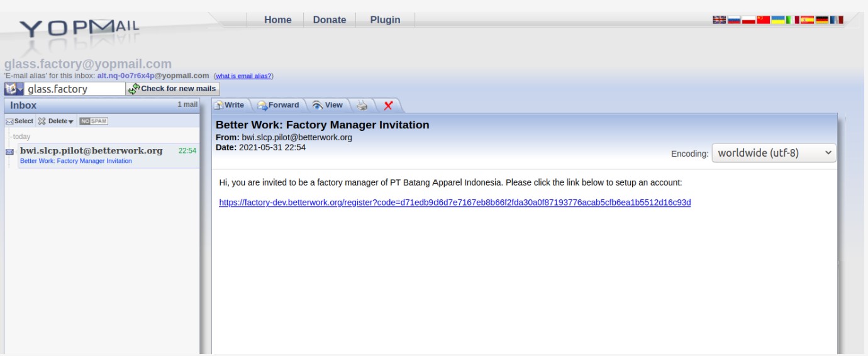
Task: Switch language with the Polish flag
Action: coord(748,19)
